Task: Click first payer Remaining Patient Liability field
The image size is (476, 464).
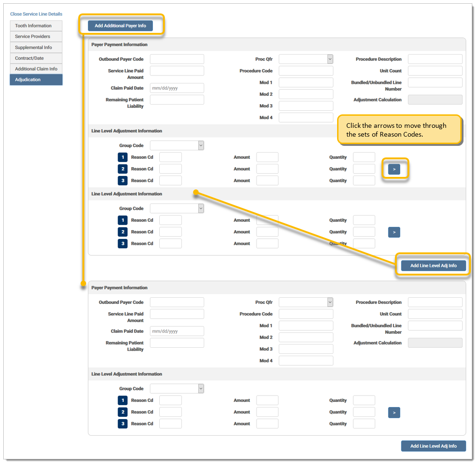Action: 177,100
